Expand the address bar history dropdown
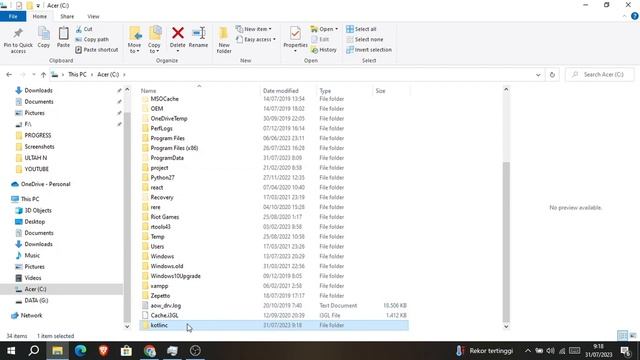Viewport: 640px width, 360px height. pos(538,75)
